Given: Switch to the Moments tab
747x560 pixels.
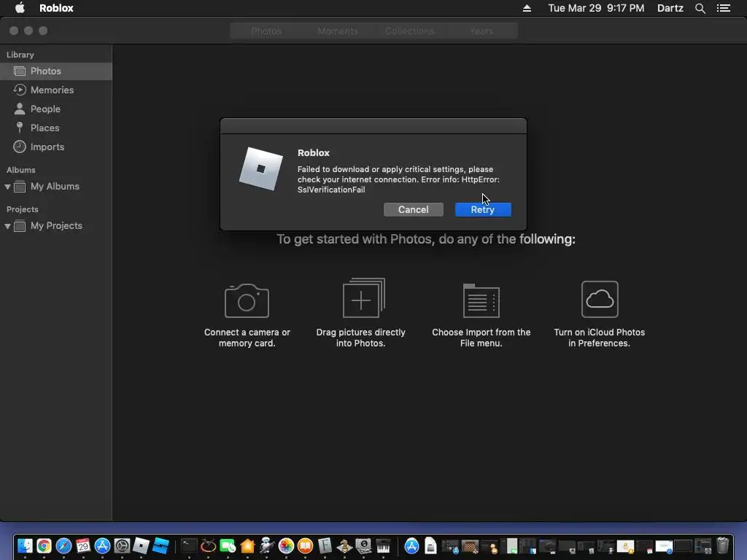Looking at the screenshot, I should [x=338, y=31].
